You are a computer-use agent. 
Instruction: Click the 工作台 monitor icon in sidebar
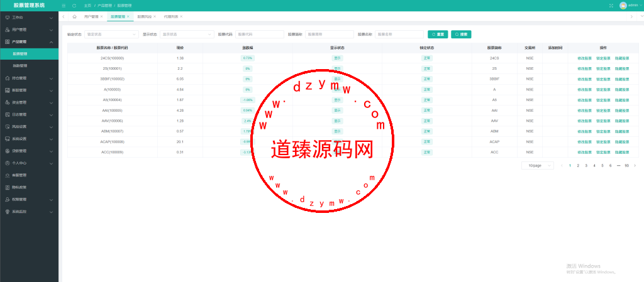click(8, 18)
